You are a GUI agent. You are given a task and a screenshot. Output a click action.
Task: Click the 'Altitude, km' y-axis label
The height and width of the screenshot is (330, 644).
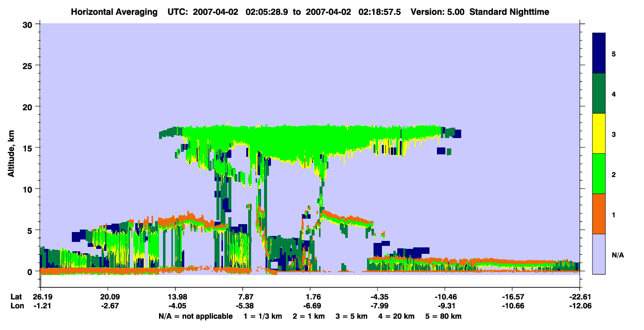[11, 148]
